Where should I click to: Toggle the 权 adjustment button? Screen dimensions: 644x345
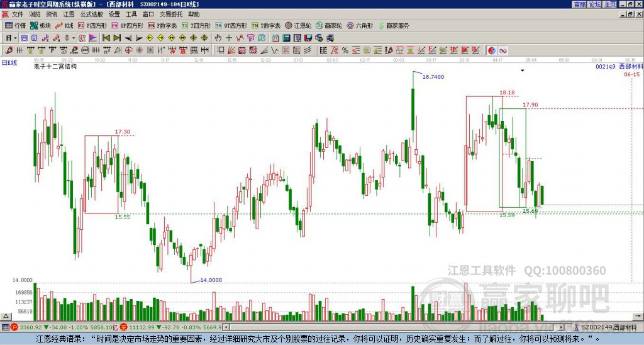pos(82,38)
